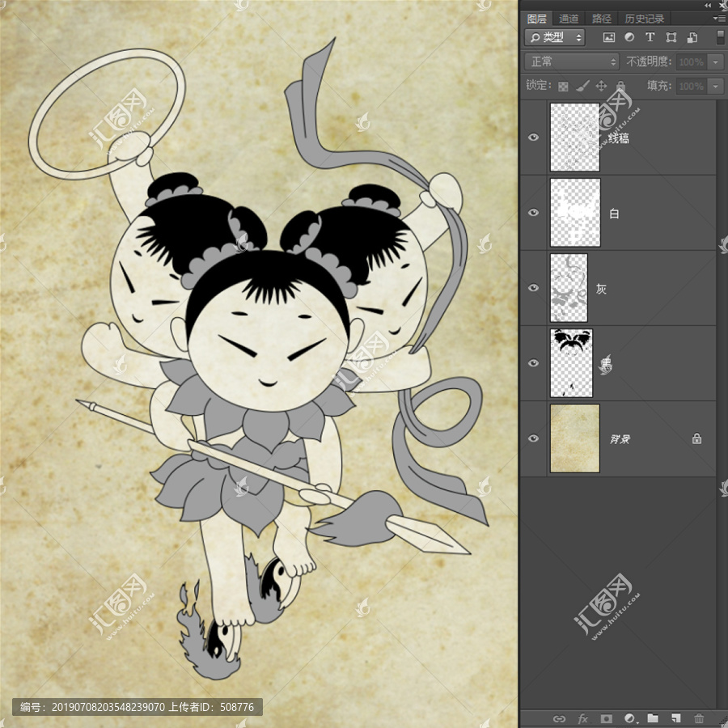Hide the 线稿 layer eye
The image size is (728, 728).
534,137
